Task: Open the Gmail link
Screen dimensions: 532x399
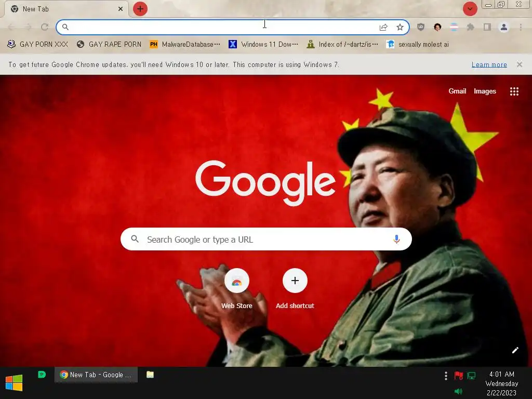Action: coord(457,91)
